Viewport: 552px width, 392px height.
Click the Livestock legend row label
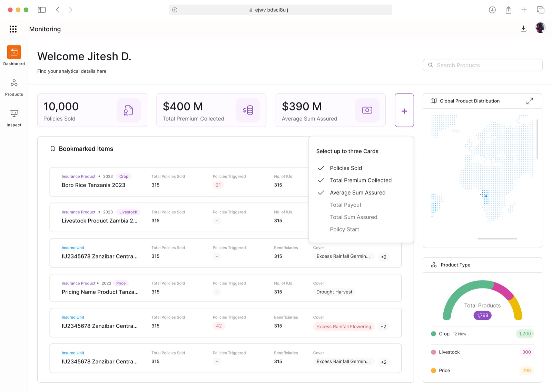449,352
